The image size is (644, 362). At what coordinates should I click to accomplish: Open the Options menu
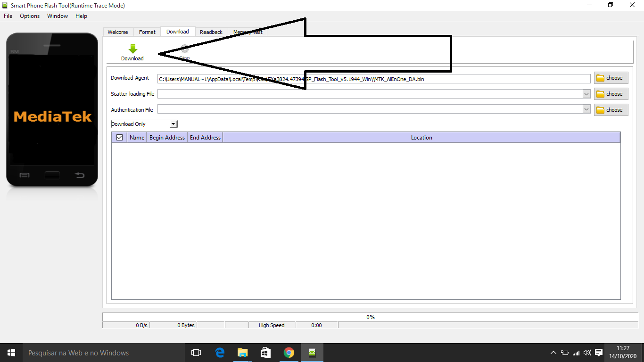pos(30,16)
